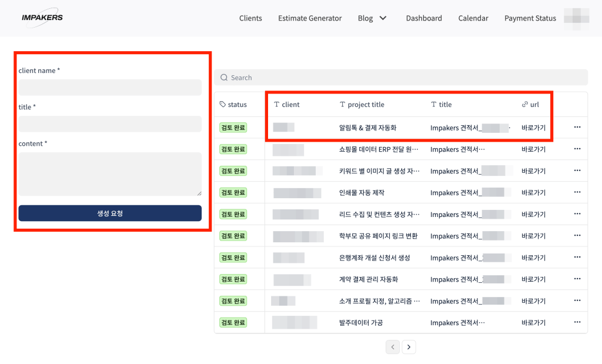This screenshot has height=364, width=602.
Task: Select Payment Status in the navigation bar
Action: tap(530, 18)
